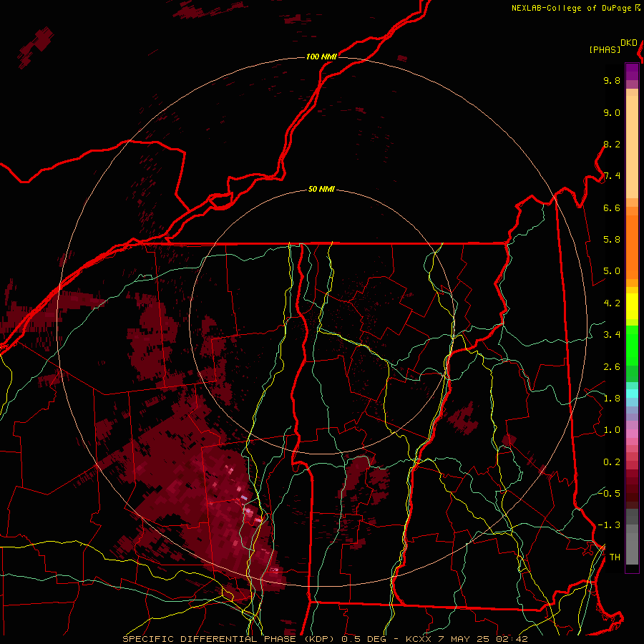Click the DKD legend heading
This screenshot has width=644, height=644.
pos(629,42)
